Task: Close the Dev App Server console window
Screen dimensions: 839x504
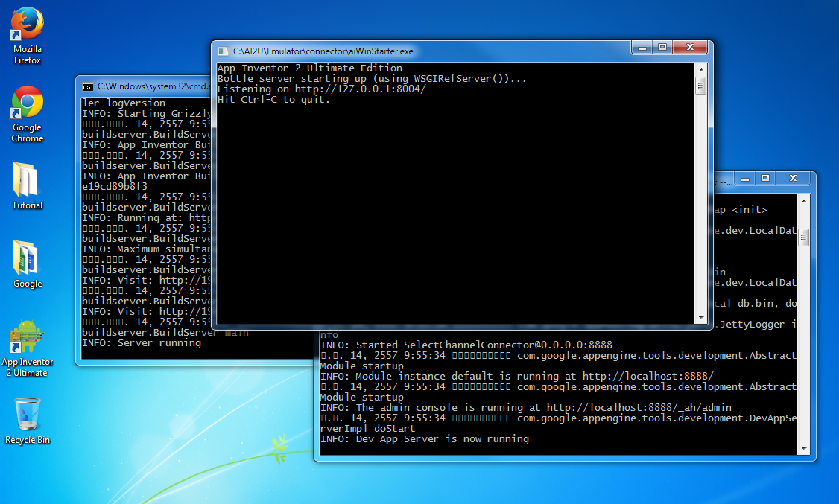Action: [x=793, y=179]
